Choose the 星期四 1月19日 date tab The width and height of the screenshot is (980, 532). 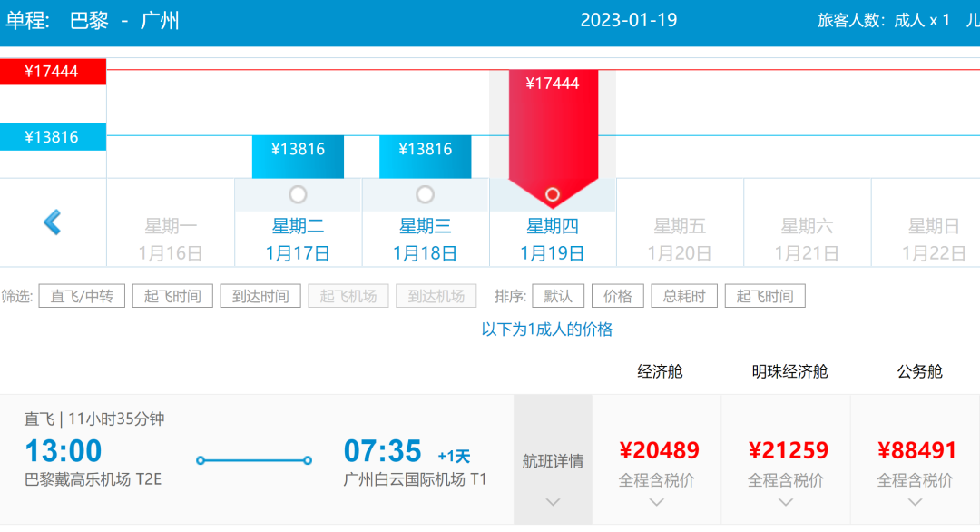tap(553, 240)
